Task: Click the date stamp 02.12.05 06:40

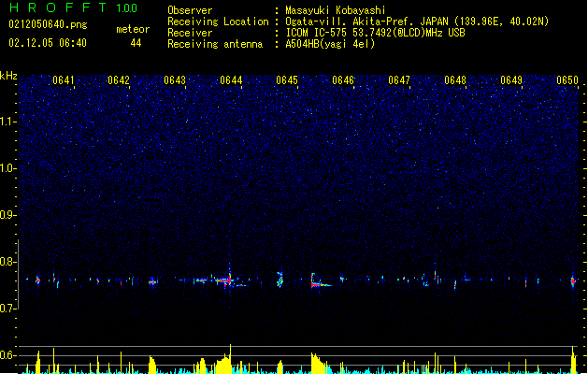Action: (48, 43)
